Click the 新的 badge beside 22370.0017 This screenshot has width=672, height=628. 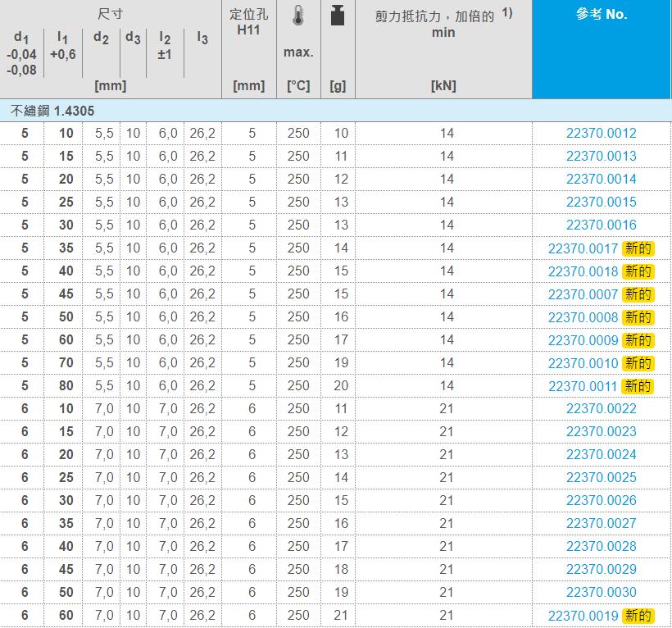pos(638,248)
